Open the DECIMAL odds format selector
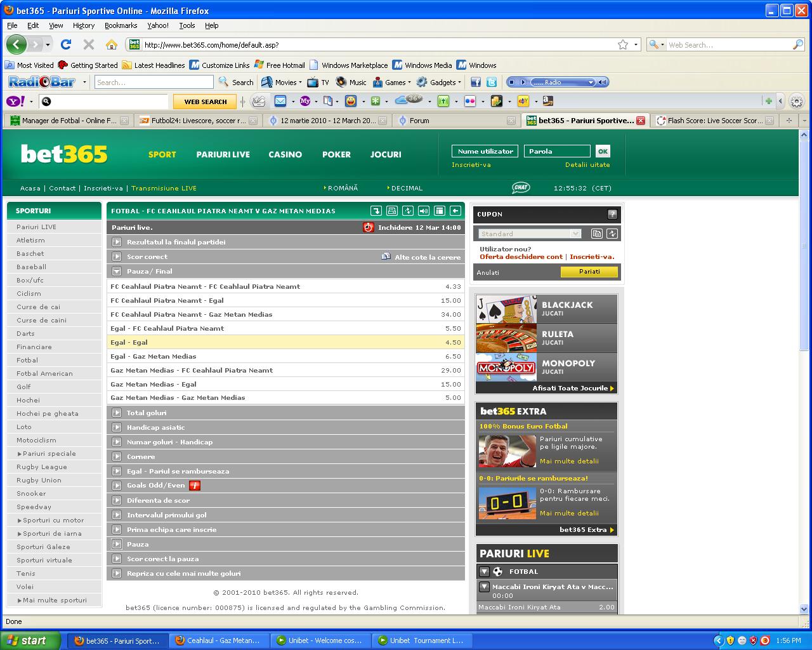 point(405,188)
